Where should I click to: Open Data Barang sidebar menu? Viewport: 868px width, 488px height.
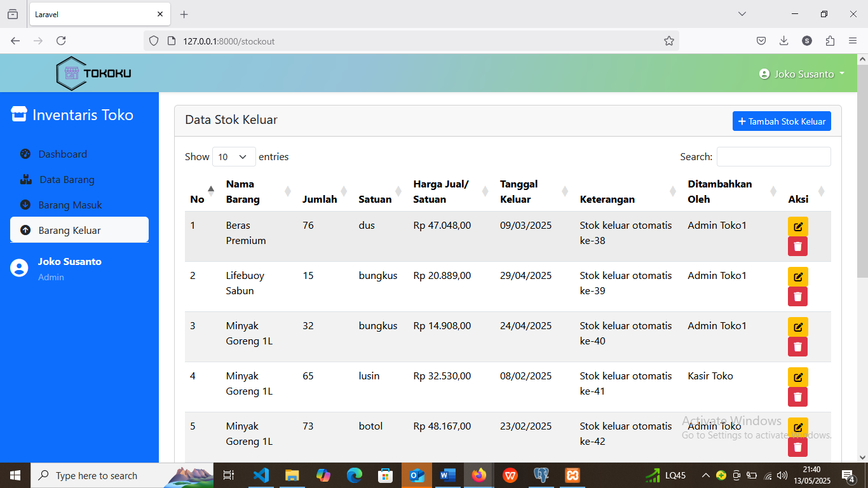(x=67, y=179)
